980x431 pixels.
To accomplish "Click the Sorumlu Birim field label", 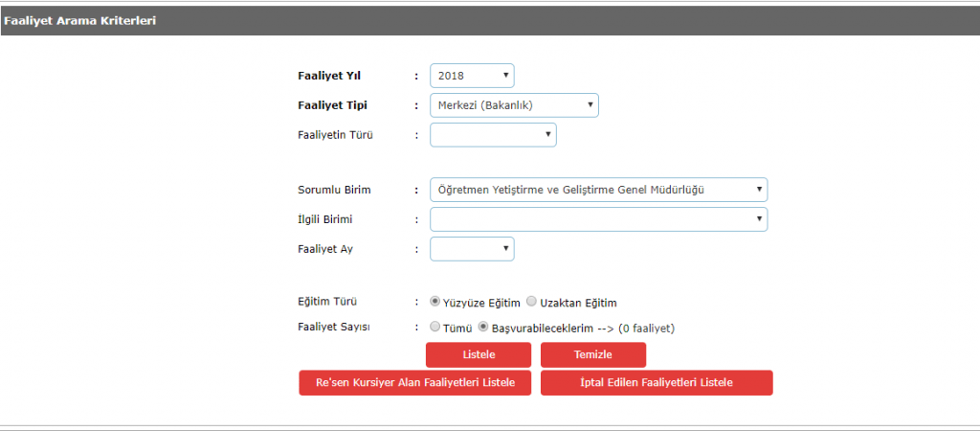I will pos(334,191).
